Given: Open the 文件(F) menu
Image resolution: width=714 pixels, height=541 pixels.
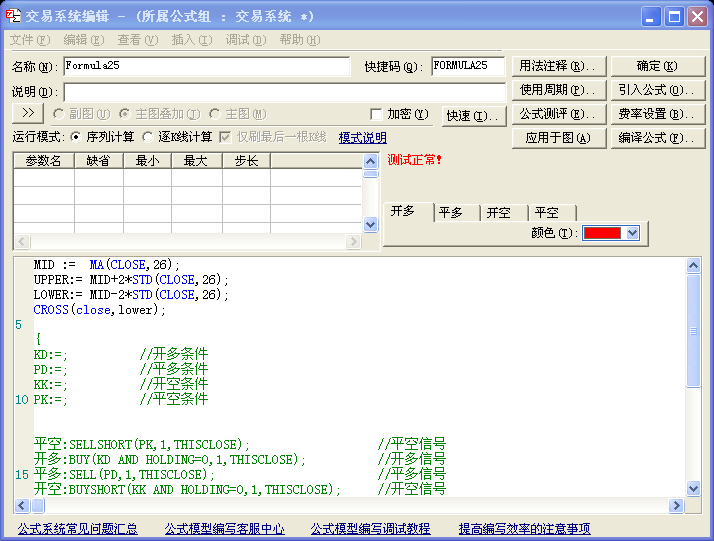Looking at the screenshot, I should coord(30,40).
